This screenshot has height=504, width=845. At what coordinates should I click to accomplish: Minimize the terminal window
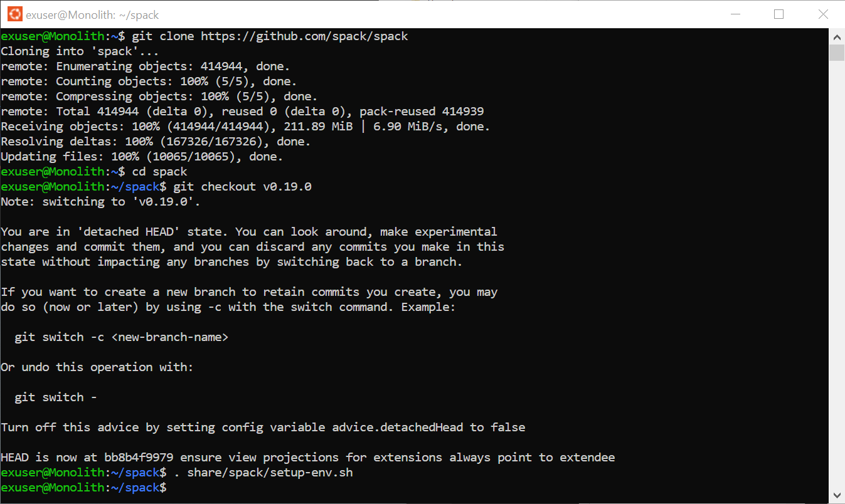click(x=735, y=14)
